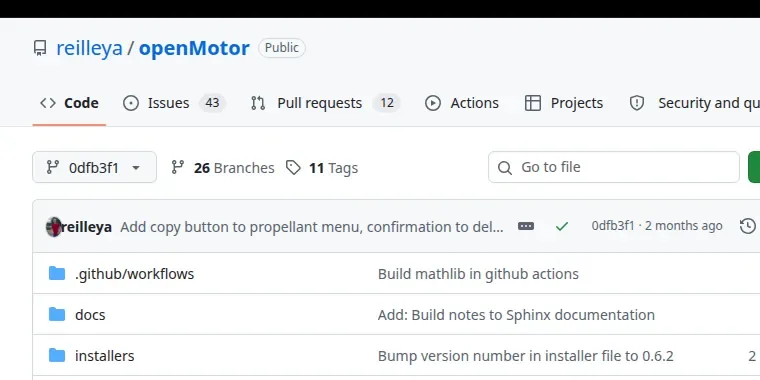
Task: Click the .github/workflows folder icon
Action: (57, 273)
